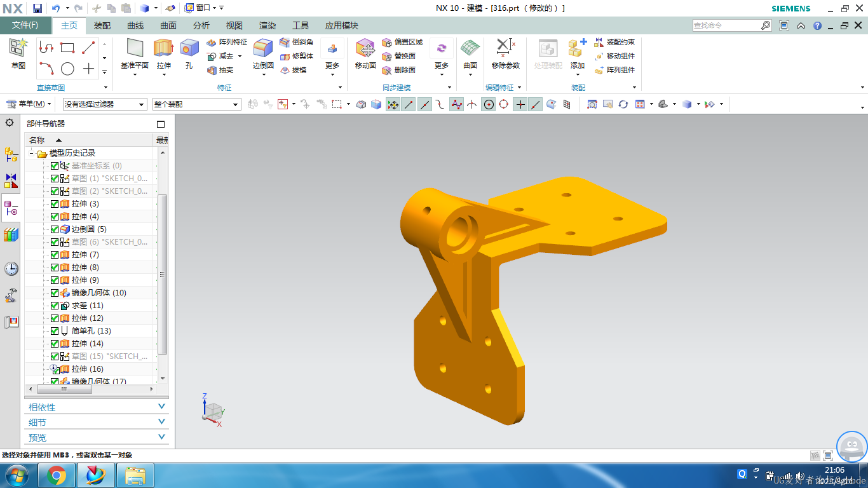
Task: Collapse the 模型历史记录 tree node
Action: pyautogui.click(x=31, y=153)
